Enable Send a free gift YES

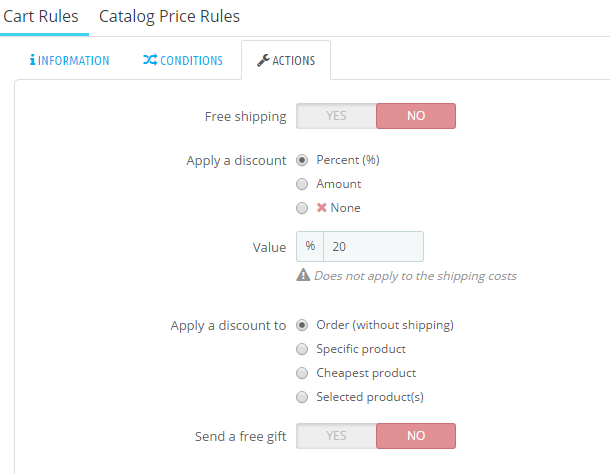click(336, 435)
